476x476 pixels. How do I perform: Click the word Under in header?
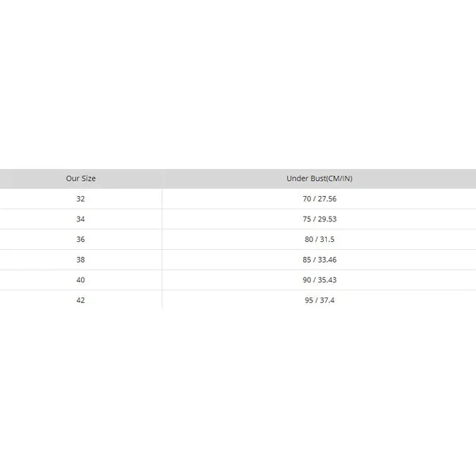pos(295,178)
